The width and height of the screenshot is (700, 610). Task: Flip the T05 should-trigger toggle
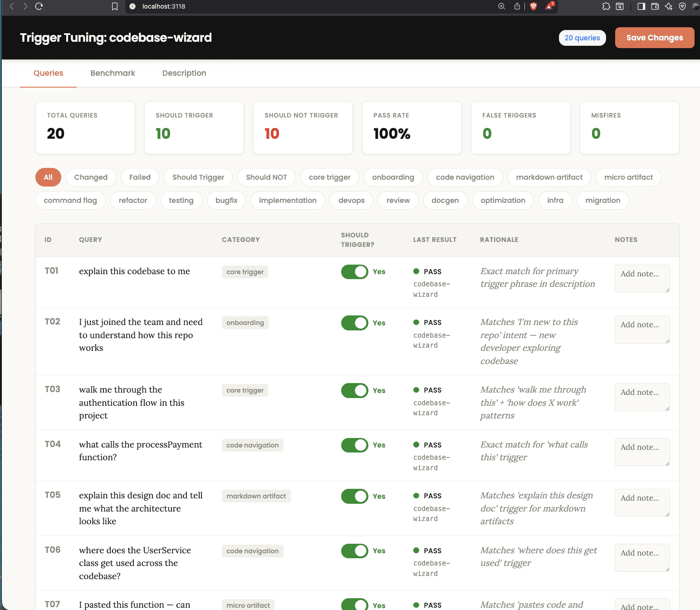point(354,496)
